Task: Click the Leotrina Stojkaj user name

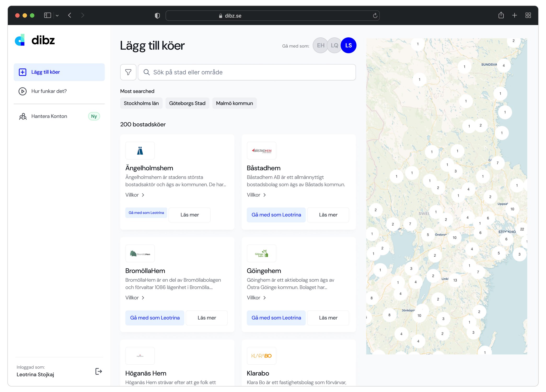Action: tap(35, 374)
